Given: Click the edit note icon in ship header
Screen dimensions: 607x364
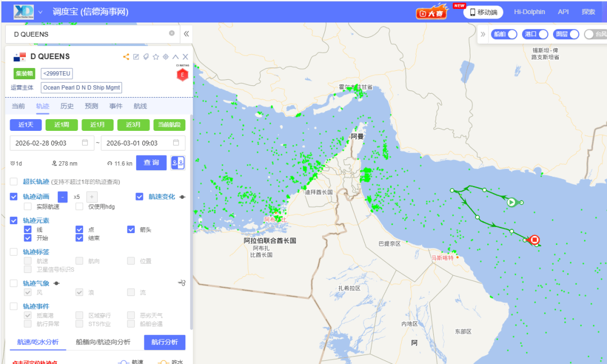Looking at the screenshot, I should [x=136, y=57].
